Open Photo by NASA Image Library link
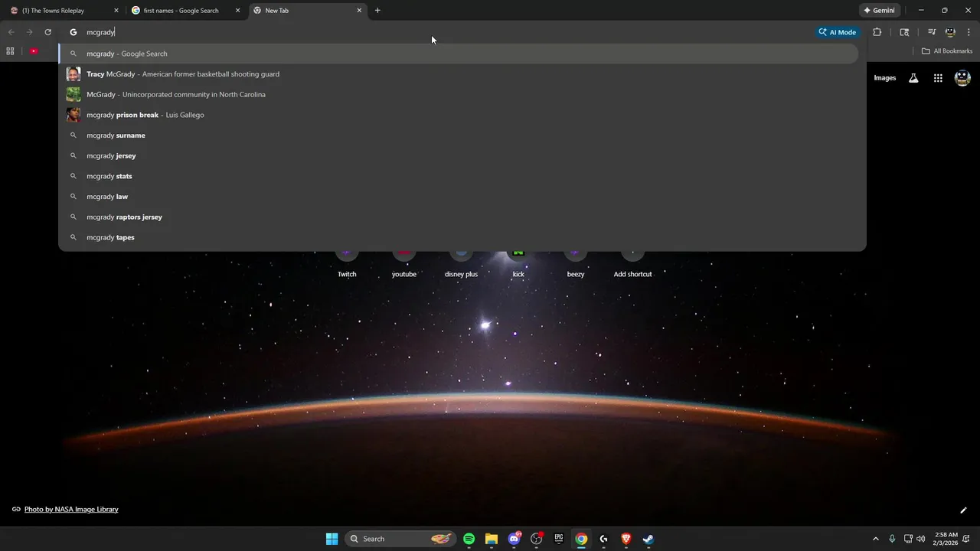 71,509
